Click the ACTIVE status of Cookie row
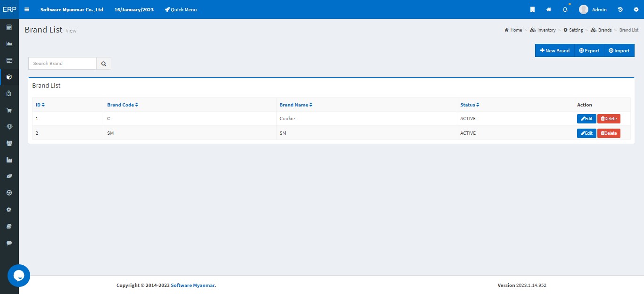The width and height of the screenshot is (644, 294). click(x=468, y=119)
